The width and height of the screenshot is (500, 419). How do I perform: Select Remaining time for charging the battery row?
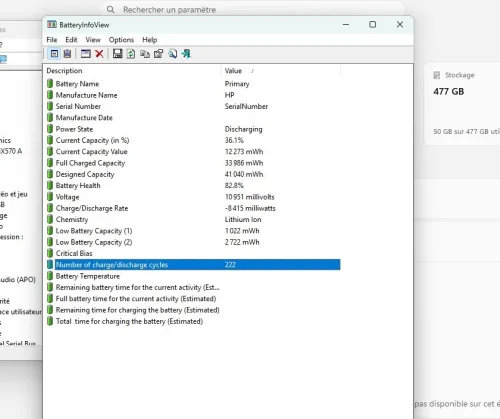[x=193, y=310]
